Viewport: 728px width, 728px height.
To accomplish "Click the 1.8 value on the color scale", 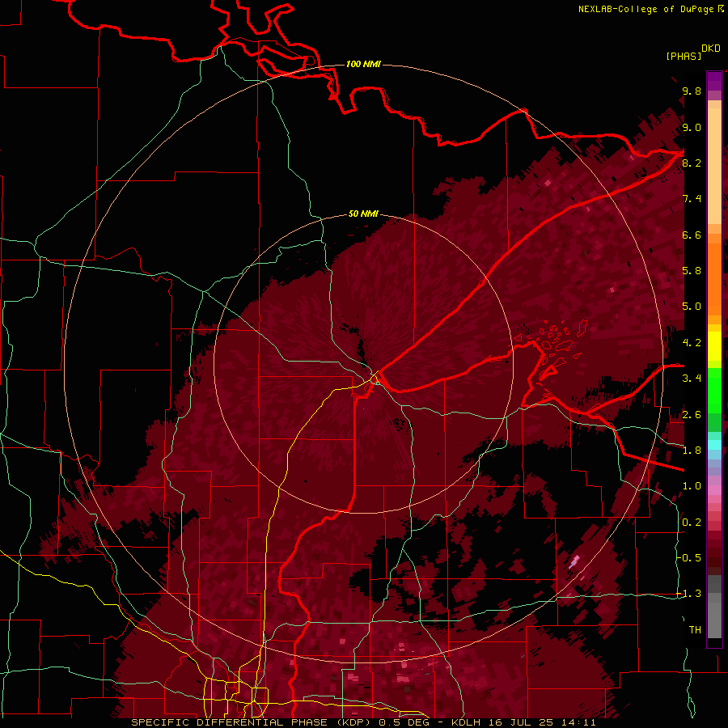I will coord(692,451).
